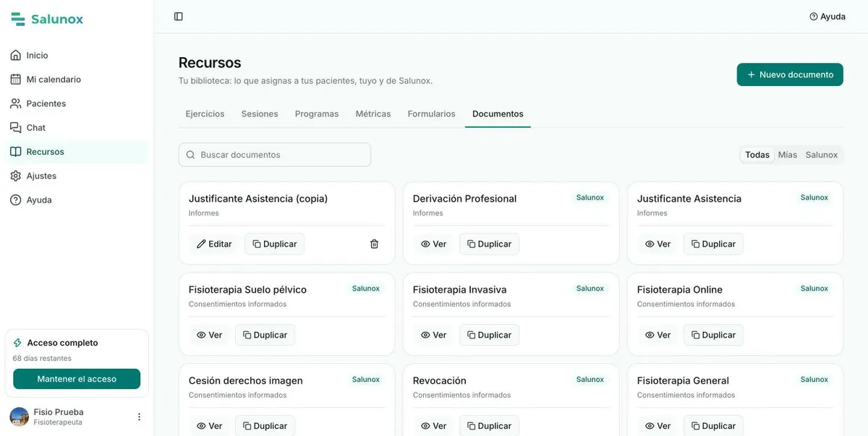
Task: View Derivación Profesional document
Action: point(434,244)
